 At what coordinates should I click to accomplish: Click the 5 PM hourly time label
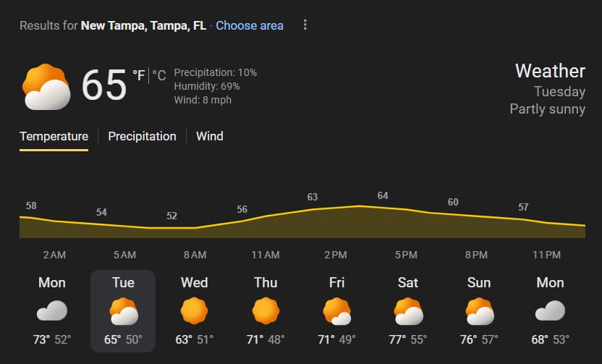click(406, 255)
